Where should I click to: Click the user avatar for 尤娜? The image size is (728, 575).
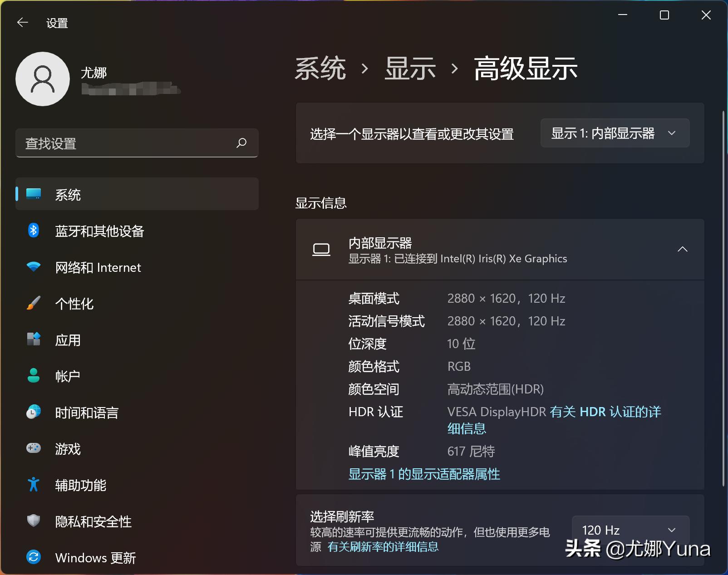pyautogui.click(x=42, y=79)
